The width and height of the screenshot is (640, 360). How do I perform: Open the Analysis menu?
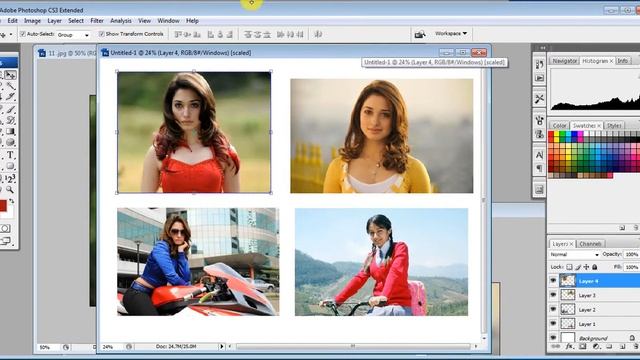coord(121,21)
